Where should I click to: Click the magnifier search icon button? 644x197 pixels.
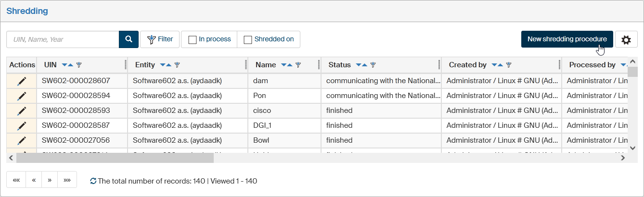tap(129, 39)
